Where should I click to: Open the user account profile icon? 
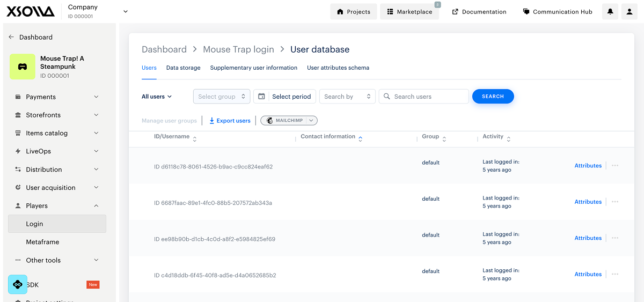pyautogui.click(x=630, y=12)
